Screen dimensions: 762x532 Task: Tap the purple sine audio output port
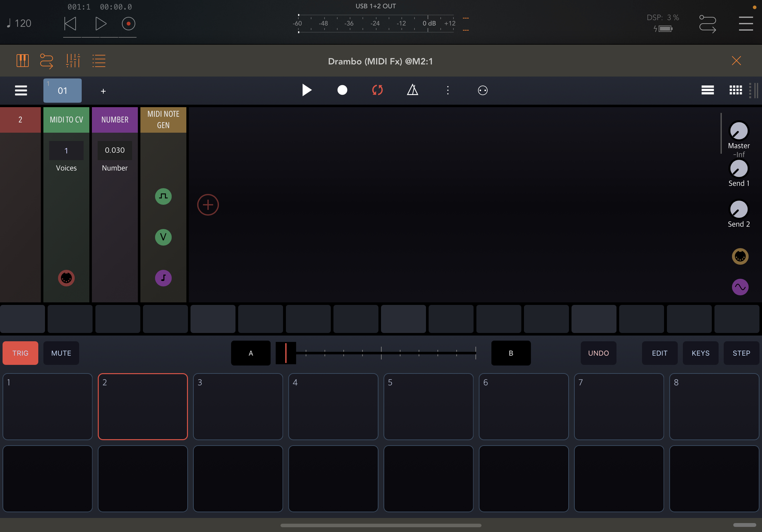740,287
